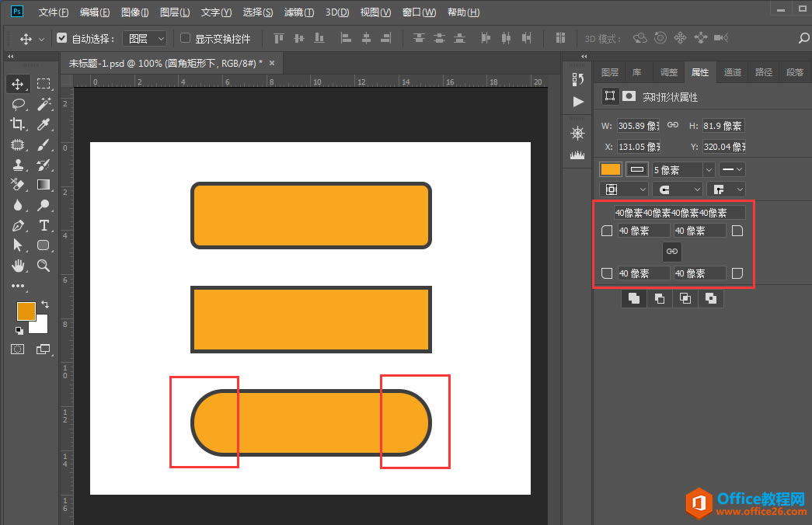Click the shape stroke color swatch
The image size is (812, 525).
click(637, 169)
